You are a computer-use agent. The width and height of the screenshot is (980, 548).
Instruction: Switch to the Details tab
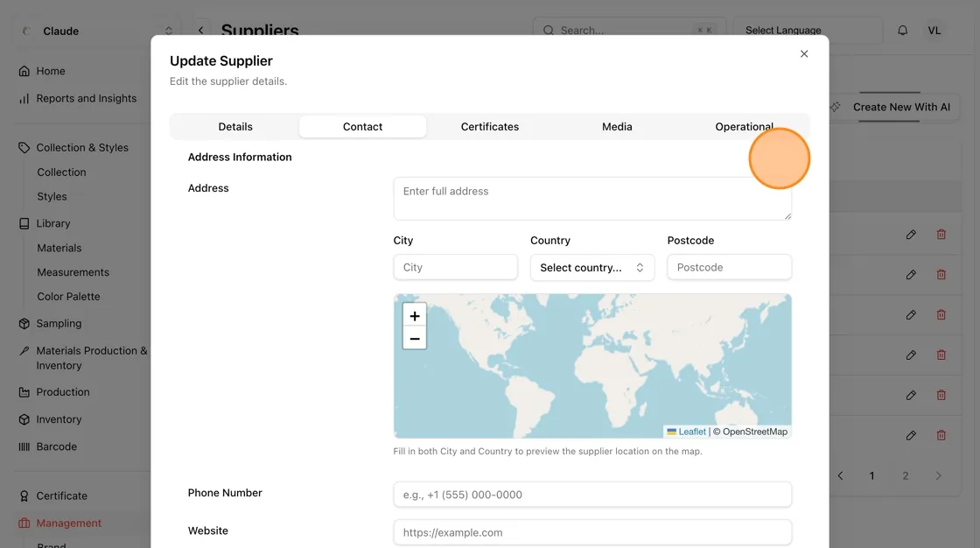235,126
